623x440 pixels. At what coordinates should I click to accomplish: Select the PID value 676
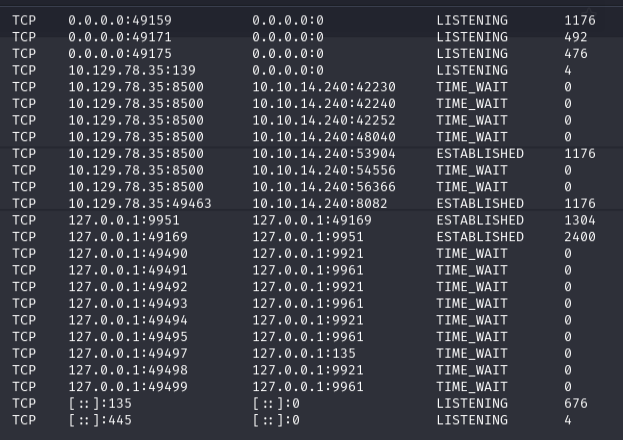point(575,404)
